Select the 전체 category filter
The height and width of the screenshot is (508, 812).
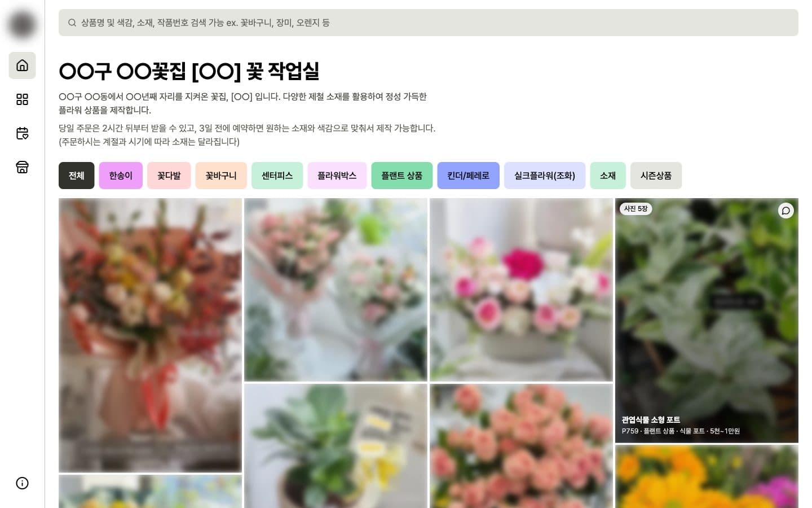[x=77, y=176]
